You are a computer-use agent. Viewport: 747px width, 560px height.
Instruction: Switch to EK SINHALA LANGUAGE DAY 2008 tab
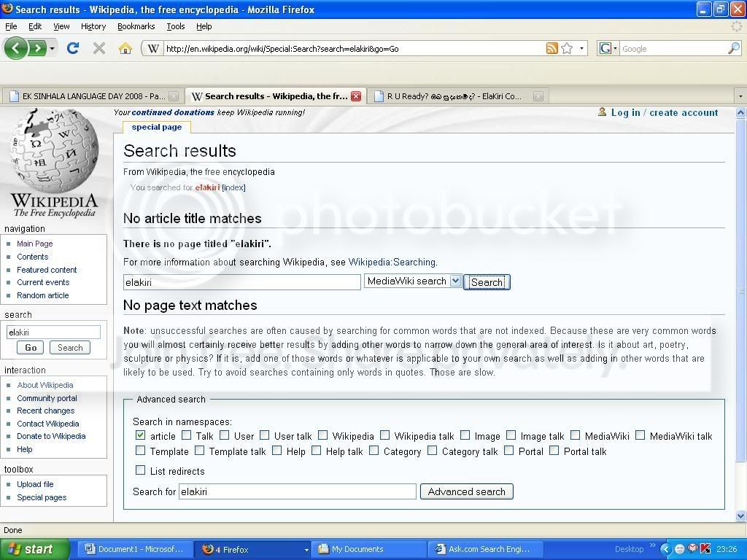tap(93, 96)
